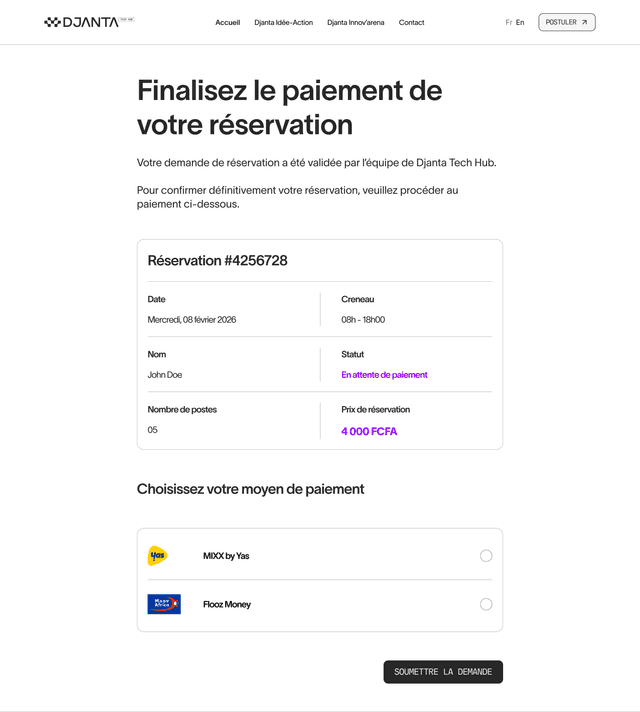
Task: Click the Flooz Money label
Action: 227,604
